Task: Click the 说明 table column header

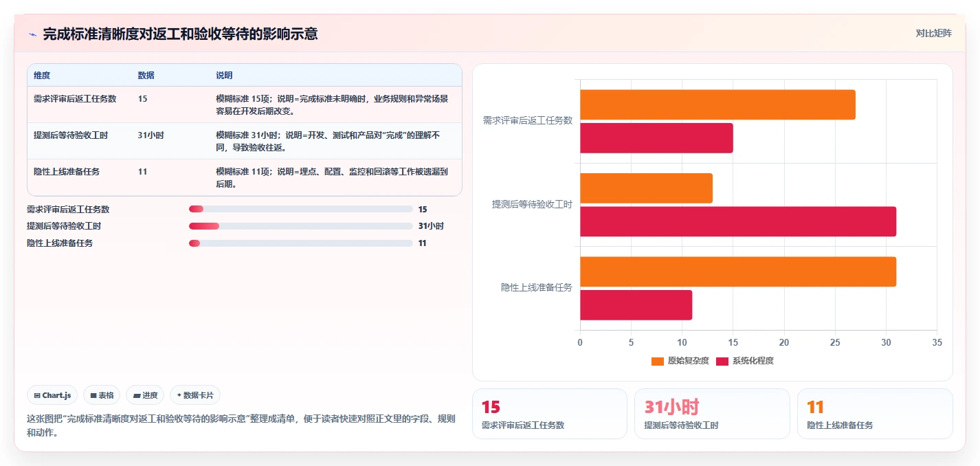Action: coord(225,76)
